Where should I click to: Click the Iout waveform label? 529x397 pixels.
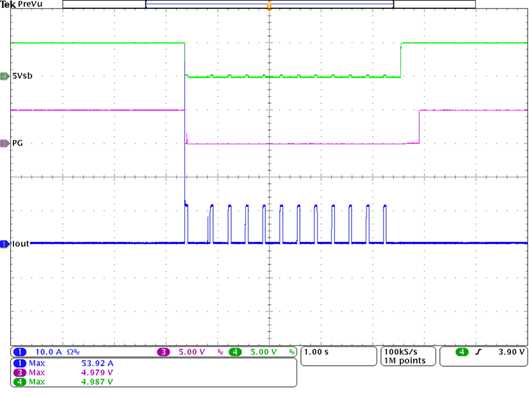coord(21,244)
